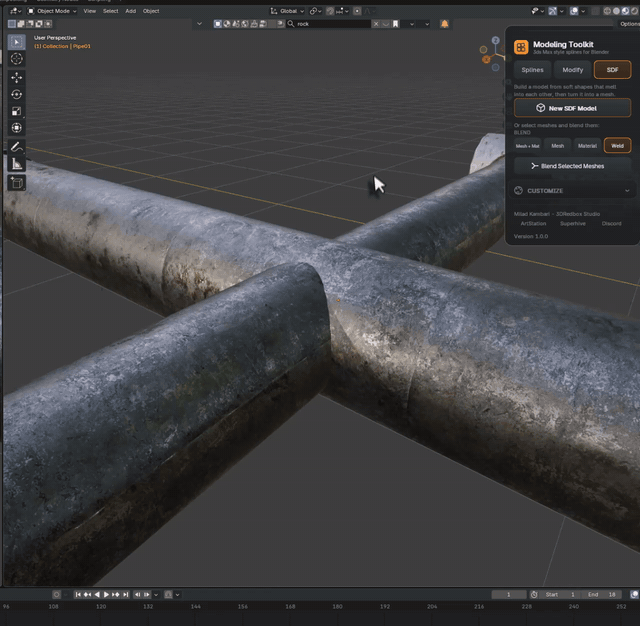The width and height of the screenshot is (640, 626).
Task: Open the overlays options dropdown arrow
Action: pos(583,11)
